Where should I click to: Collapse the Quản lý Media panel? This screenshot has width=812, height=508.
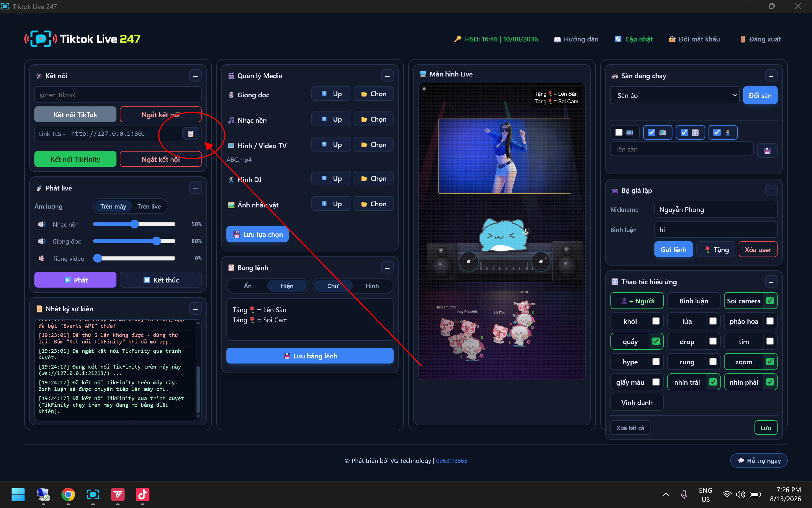(x=387, y=76)
